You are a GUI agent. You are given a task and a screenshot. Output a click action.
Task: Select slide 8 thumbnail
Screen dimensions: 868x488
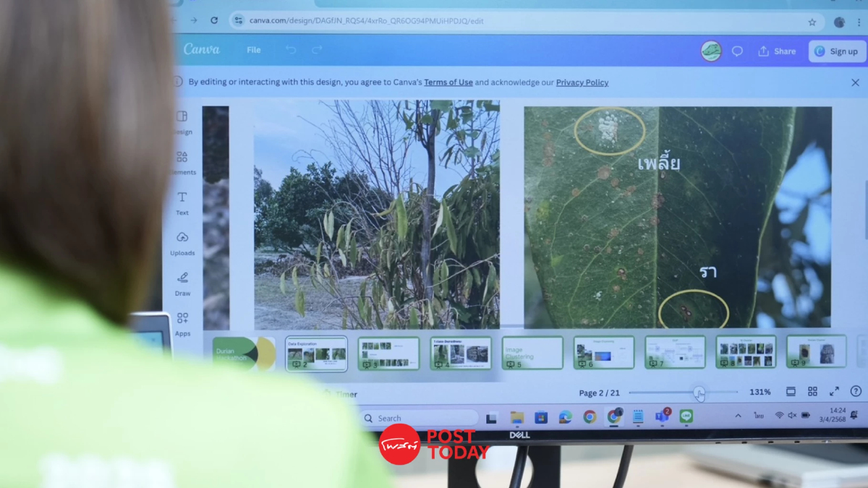coord(746,351)
